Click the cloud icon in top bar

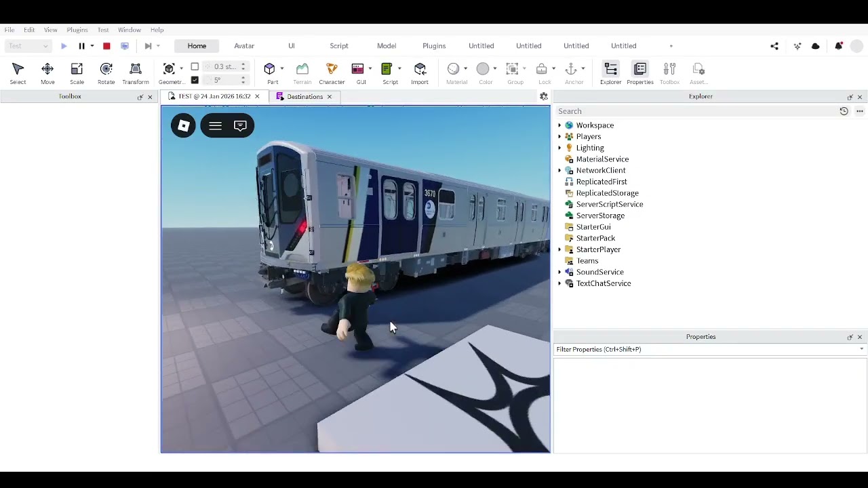(816, 46)
